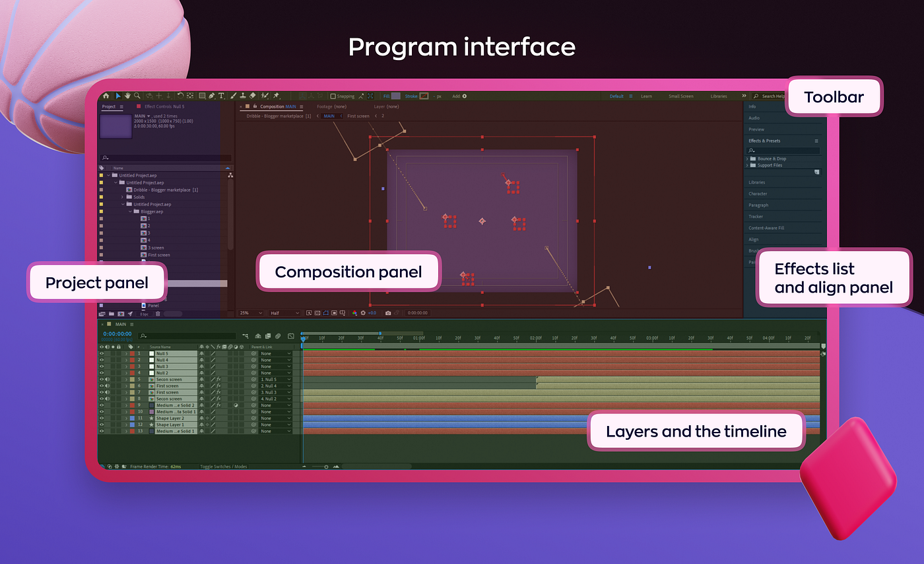Select the Selection arrow tool

click(x=118, y=96)
